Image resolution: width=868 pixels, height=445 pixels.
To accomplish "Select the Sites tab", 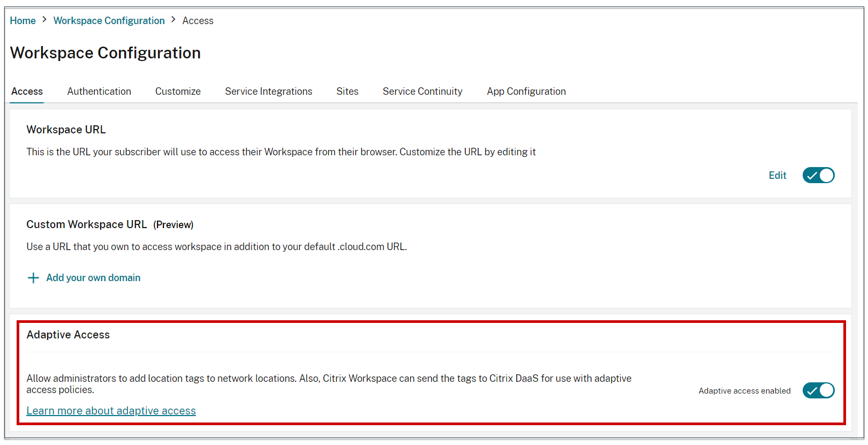I will pos(347,92).
